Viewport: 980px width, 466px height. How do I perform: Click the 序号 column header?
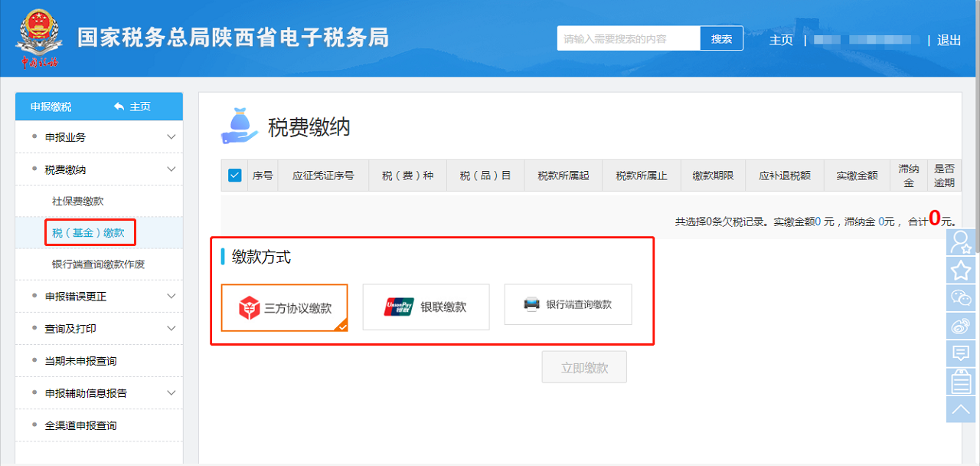[263, 176]
